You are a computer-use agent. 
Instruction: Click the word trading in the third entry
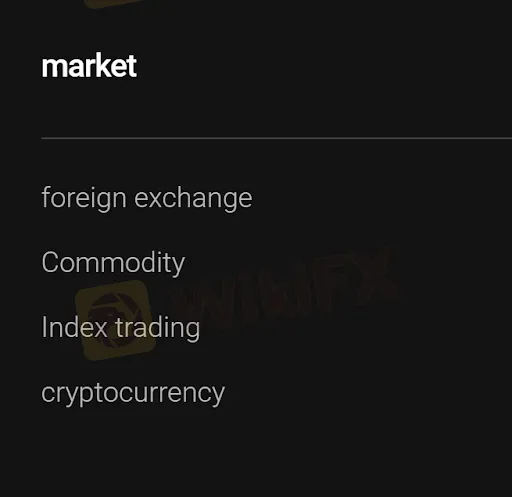158,328
